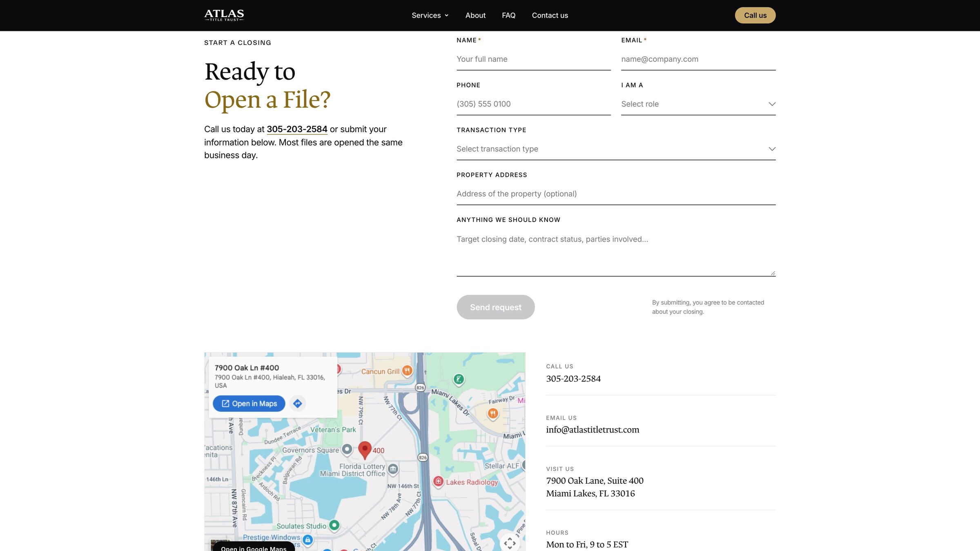Click the red 400 location pin on map

point(365,450)
